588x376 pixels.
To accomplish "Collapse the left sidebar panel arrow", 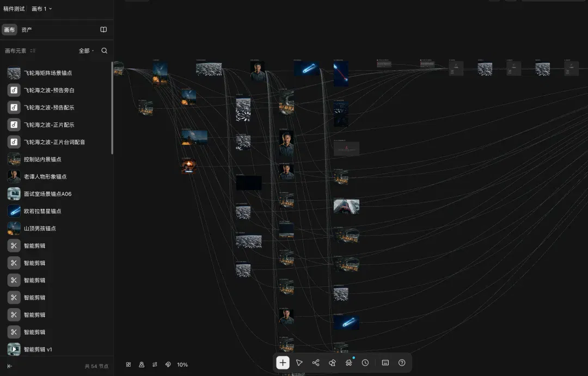I will point(10,366).
